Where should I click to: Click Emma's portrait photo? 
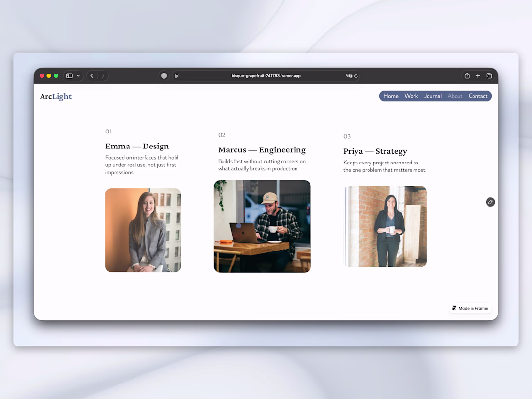coord(143,230)
